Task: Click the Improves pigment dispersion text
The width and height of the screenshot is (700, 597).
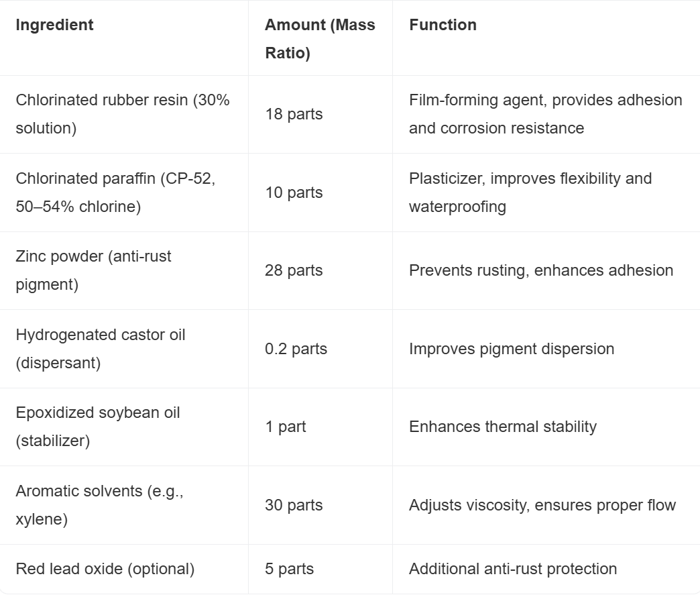Action: coord(512,349)
